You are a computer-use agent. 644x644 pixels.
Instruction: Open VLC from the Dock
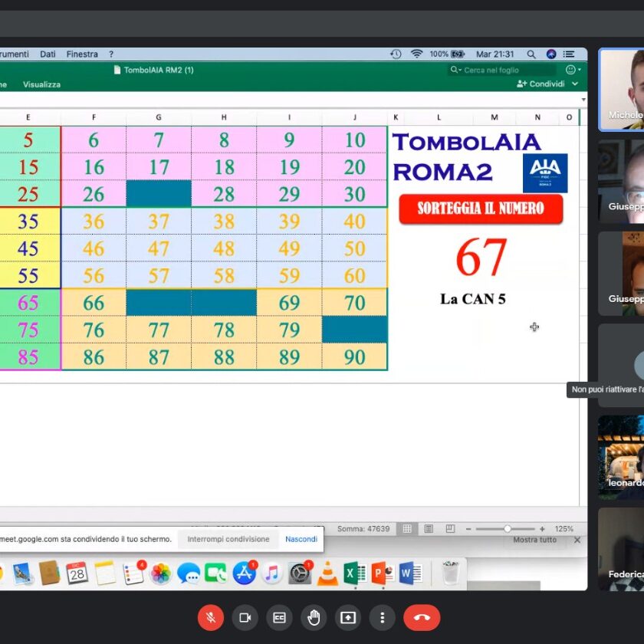[x=327, y=573]
